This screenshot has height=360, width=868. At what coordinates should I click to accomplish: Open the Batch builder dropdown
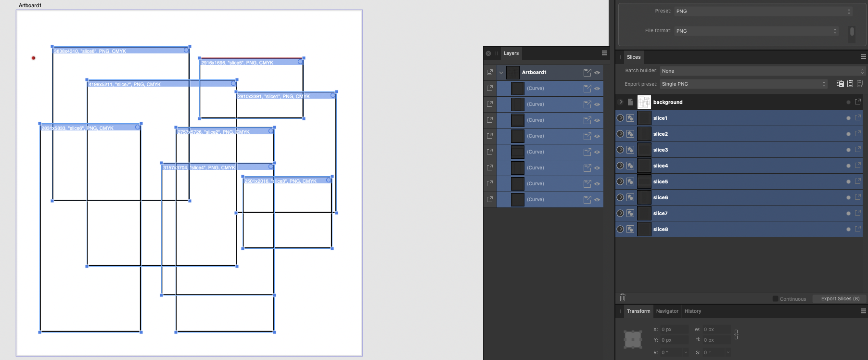[763, 71]
